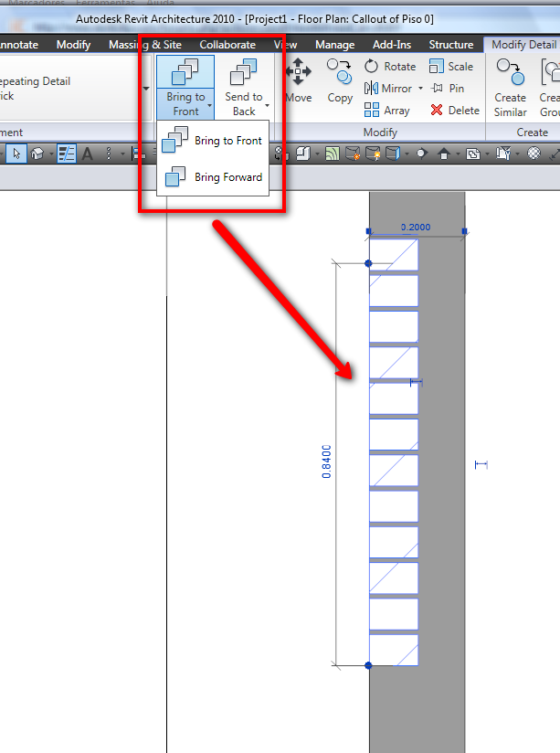Choose Bring to Front from the dropdown menu

coord(213,140)
